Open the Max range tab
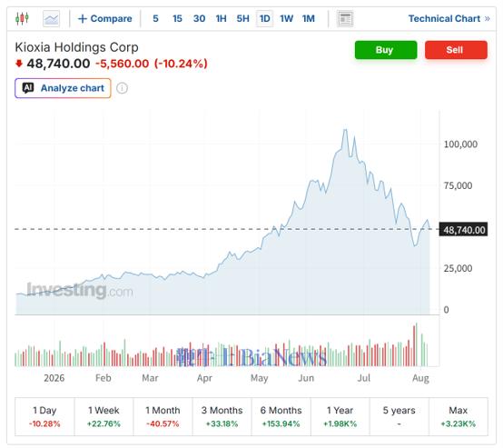The width and height of the screenshot is (503, 448). tap(459, 416)
